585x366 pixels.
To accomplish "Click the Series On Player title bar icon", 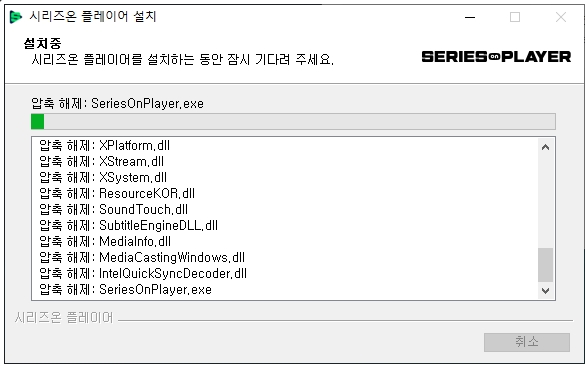I will (15, 17).
